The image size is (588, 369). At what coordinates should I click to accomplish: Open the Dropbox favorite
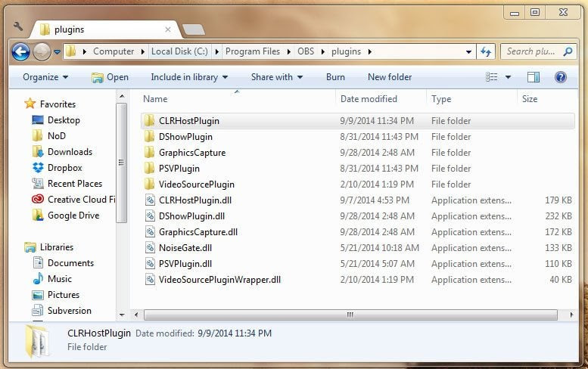(57, 167)
